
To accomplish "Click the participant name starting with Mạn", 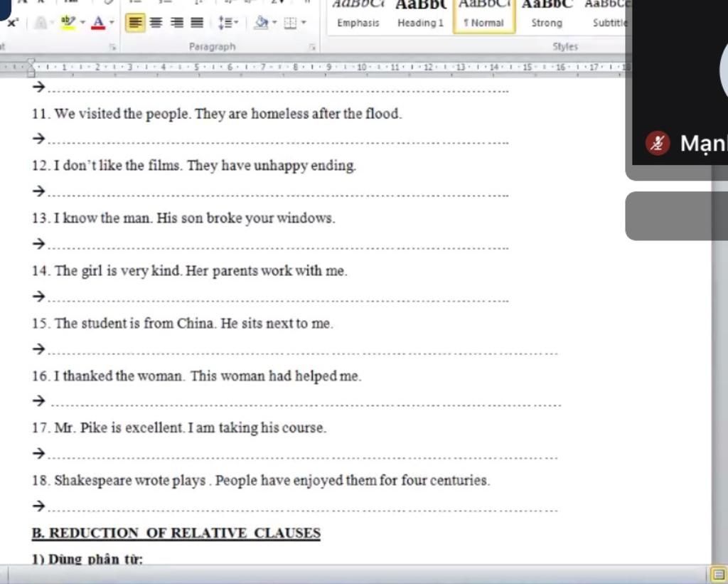I will (x=703, y=143).
